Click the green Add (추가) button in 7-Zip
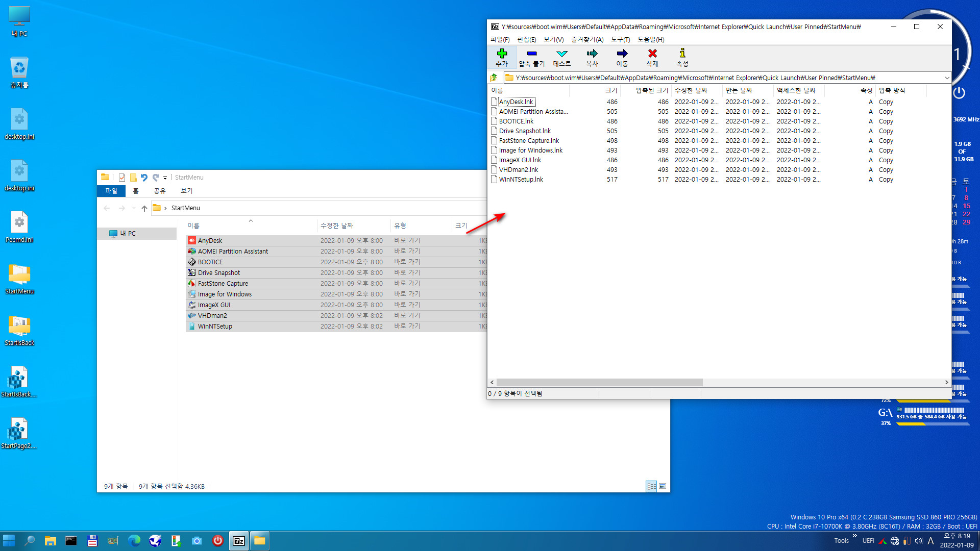This screenshot has height=551, width=980. coord(502,57)
